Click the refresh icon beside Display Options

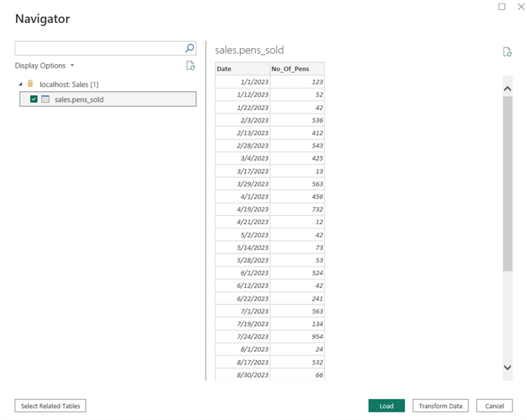coord(190,65)
